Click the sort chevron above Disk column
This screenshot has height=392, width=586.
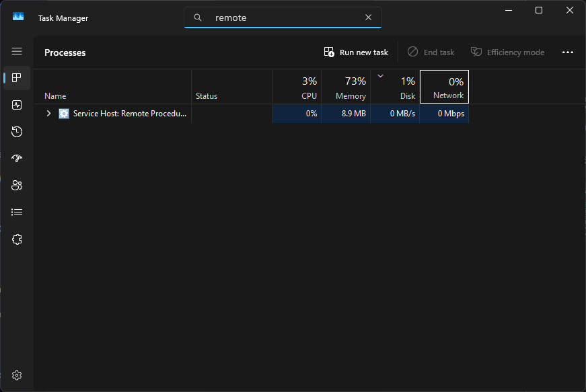coord(380,76)
